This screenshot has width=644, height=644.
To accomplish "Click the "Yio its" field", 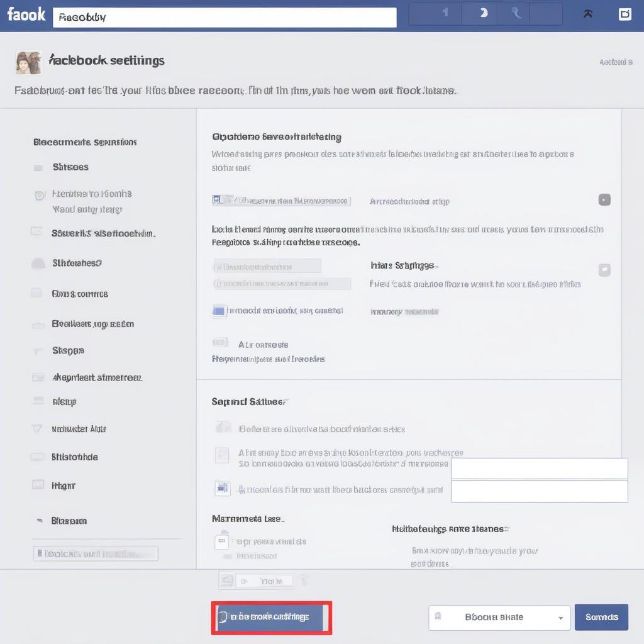I will tap(265, 580).
